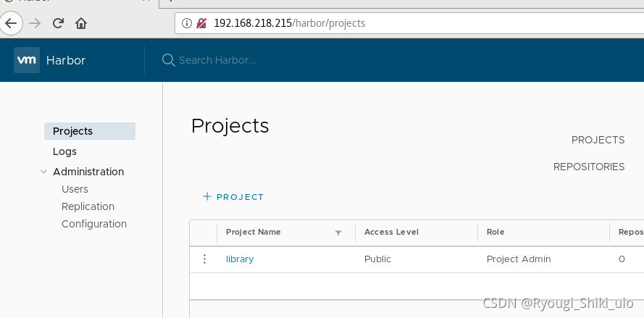This screenshot has width=644, height=318.
Task: Show site information via the info icon
Action: coord(186,23)
